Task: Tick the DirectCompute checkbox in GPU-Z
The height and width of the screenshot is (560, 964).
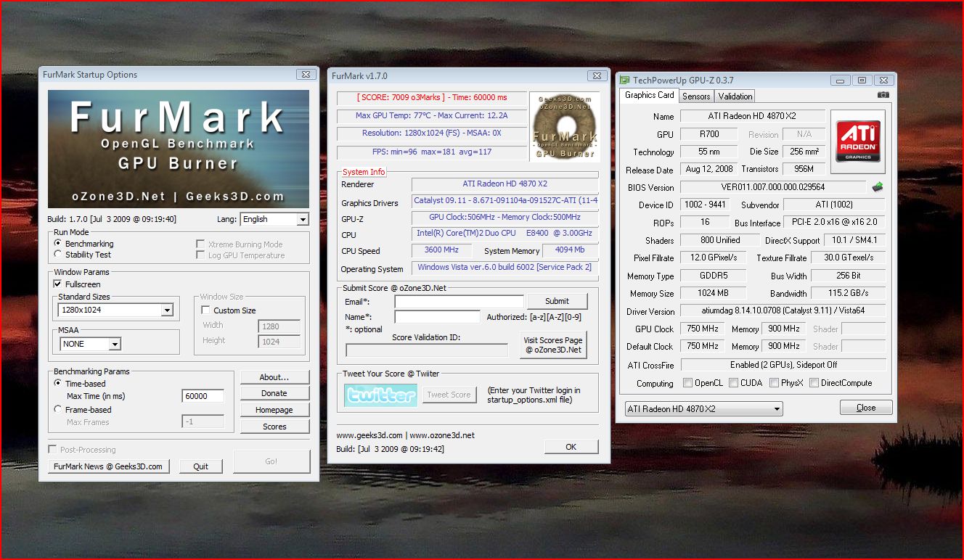Action: 814,383
